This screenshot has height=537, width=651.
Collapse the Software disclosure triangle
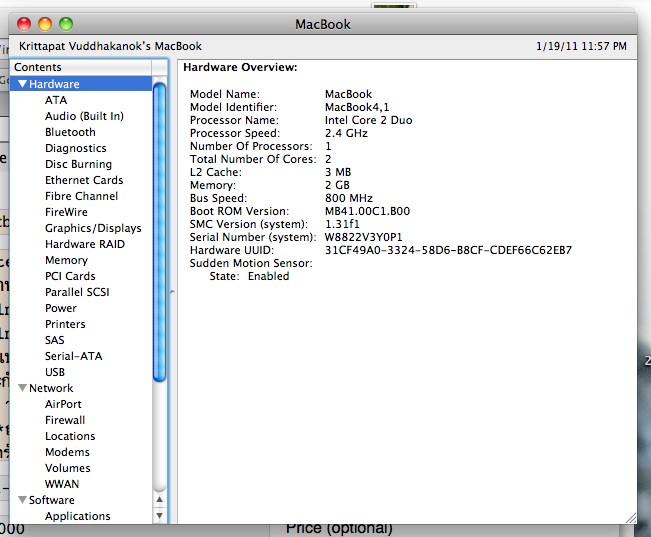(x=22, y=500)
